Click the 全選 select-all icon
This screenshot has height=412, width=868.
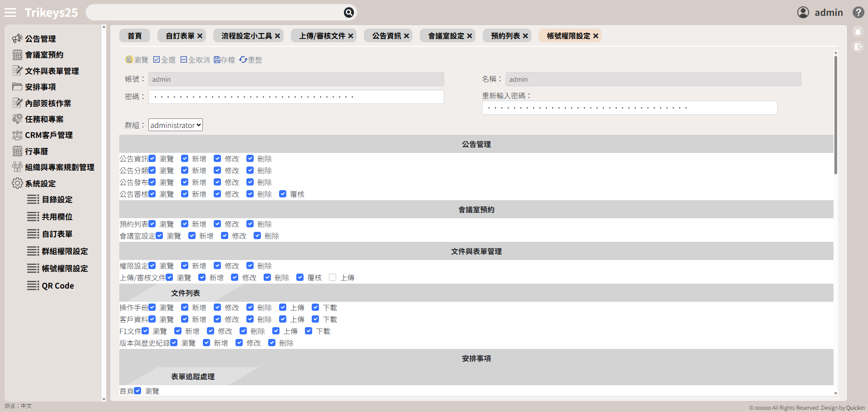tap(157, 60)
